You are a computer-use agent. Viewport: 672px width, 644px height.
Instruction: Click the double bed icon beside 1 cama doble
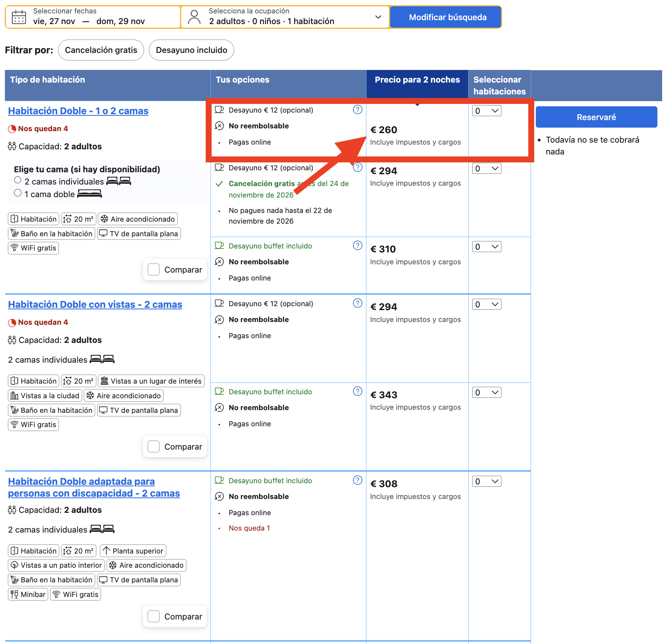coord(90,194)
